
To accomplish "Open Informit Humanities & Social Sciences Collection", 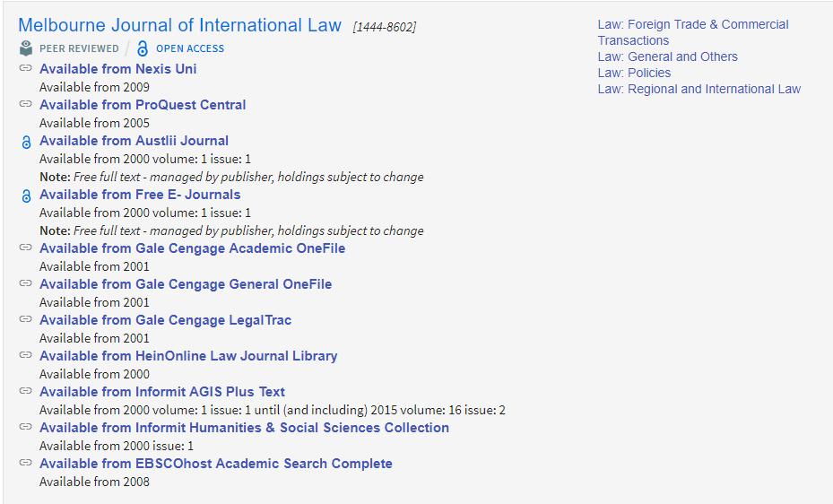I will click(244, 428).
